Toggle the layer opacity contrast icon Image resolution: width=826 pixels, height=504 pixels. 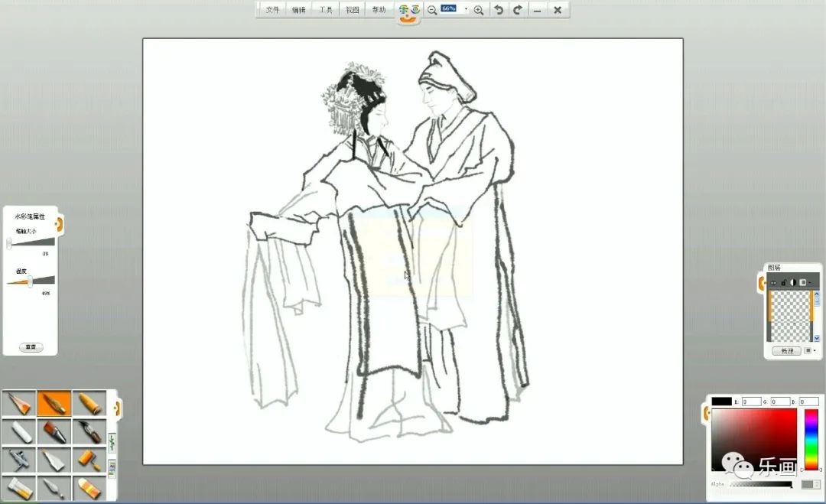pyautogui.click(x=793, y=282)
